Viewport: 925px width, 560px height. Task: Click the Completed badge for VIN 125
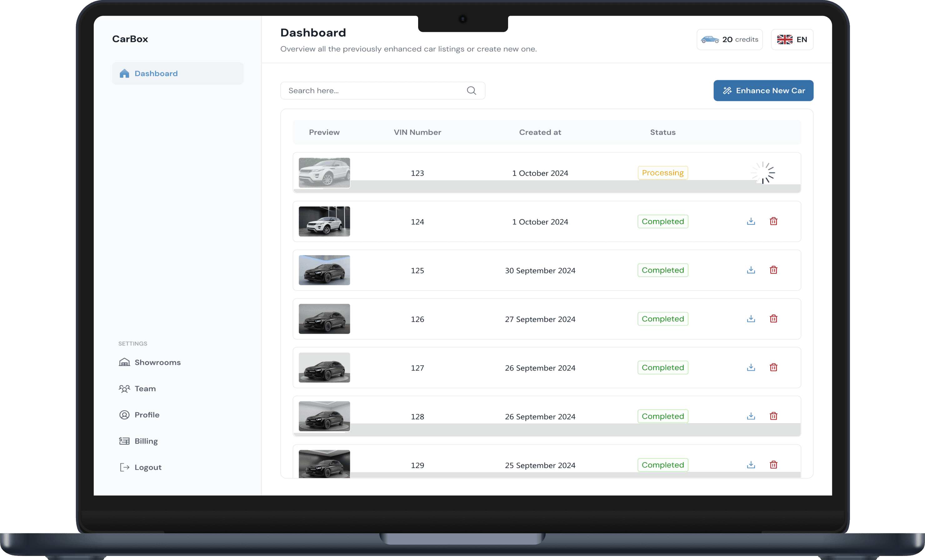(662, 270)
